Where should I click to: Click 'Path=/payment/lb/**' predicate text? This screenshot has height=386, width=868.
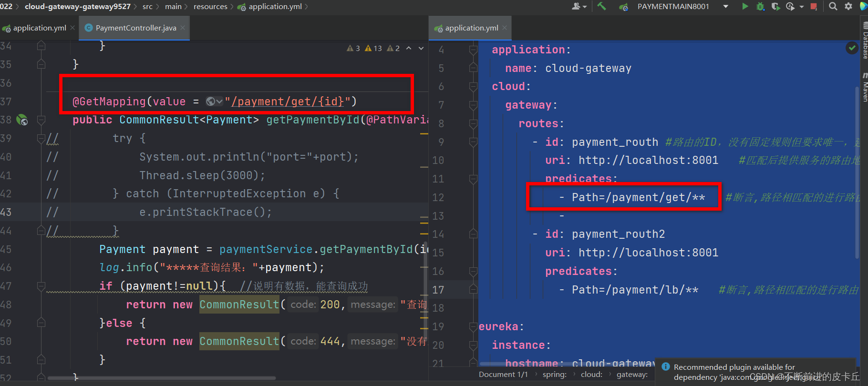point(635,290)
